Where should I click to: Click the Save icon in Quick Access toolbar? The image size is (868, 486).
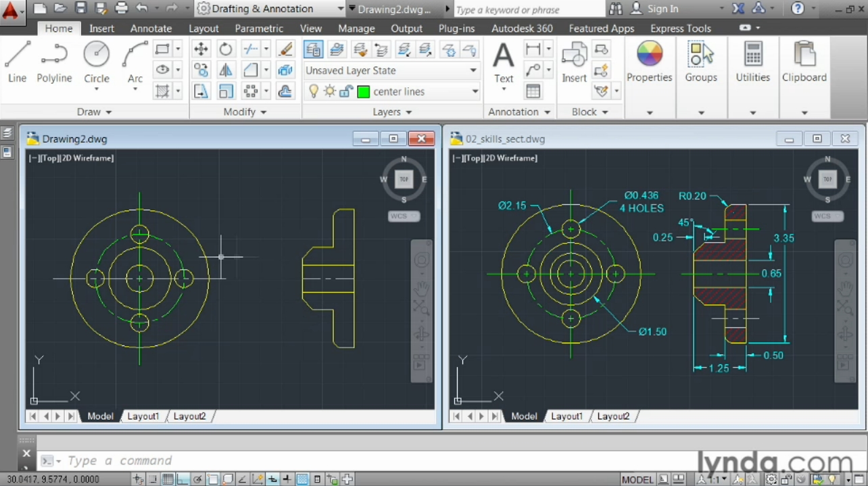click(81, 9)
